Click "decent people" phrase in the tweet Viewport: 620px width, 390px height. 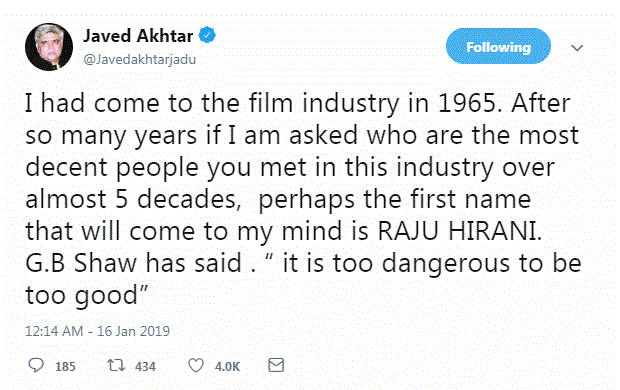pyautogui.click(x=112, y=167)
